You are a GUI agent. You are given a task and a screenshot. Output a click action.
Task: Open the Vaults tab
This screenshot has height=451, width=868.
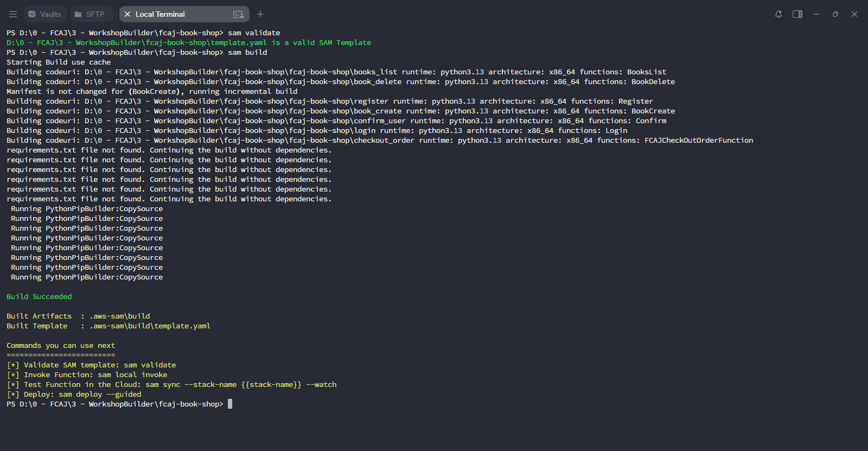pos(45,14)
